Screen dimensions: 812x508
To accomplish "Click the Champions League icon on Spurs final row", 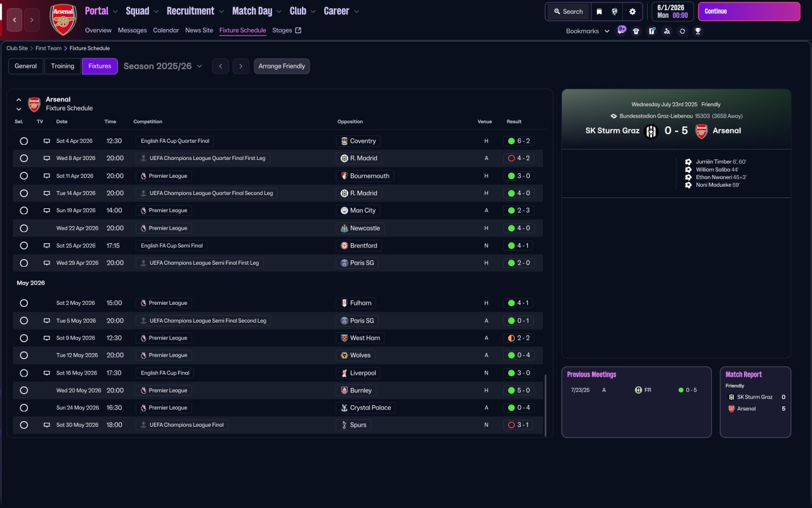I will click(143, 425).
